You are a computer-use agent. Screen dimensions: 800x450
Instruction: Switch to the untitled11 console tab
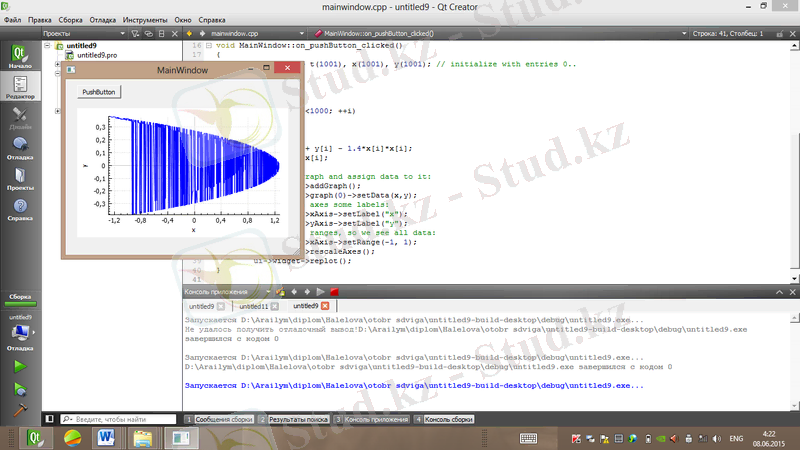click(x=253, y=306)
